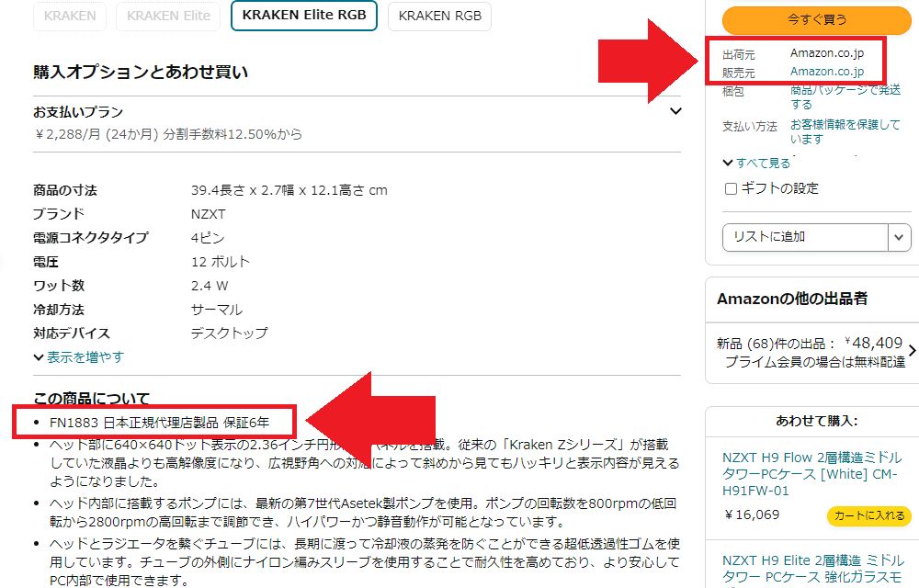The width and height of the screenshot is (919, 588).
Task: Open NZXT H9 Elite case product link
Action: coord(811,568)
